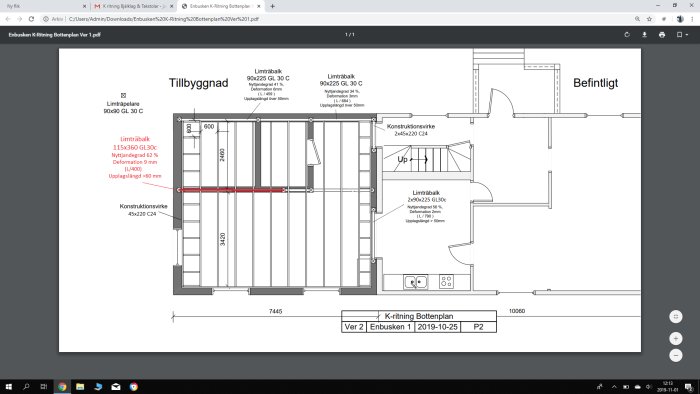Click the 'Ver 2' title block cell
The image size is (700, 394).
[354, 327]
